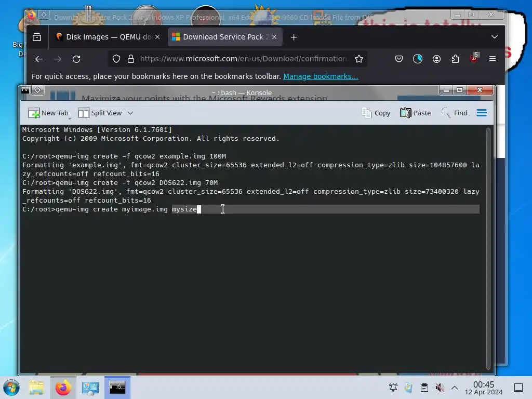Open Konsole hamburger menu
Image resolution: width=532 pixels, height=399 pixels.
point(482,113)
